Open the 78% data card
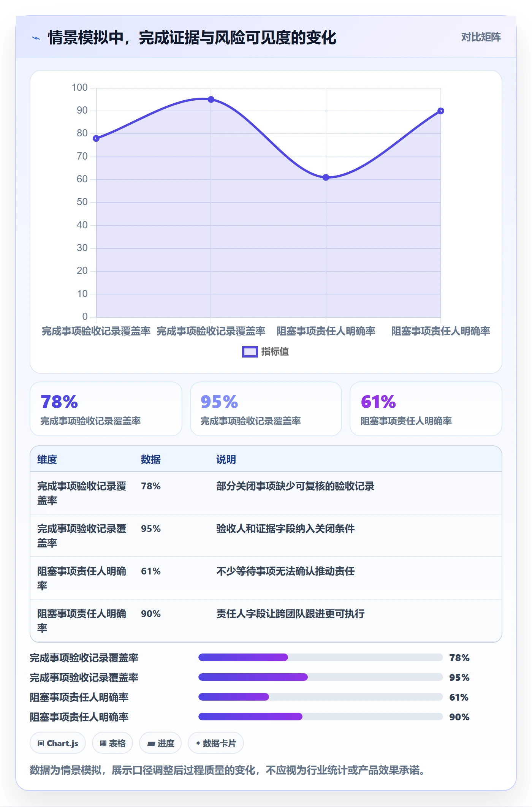 [x=106, y=409]
